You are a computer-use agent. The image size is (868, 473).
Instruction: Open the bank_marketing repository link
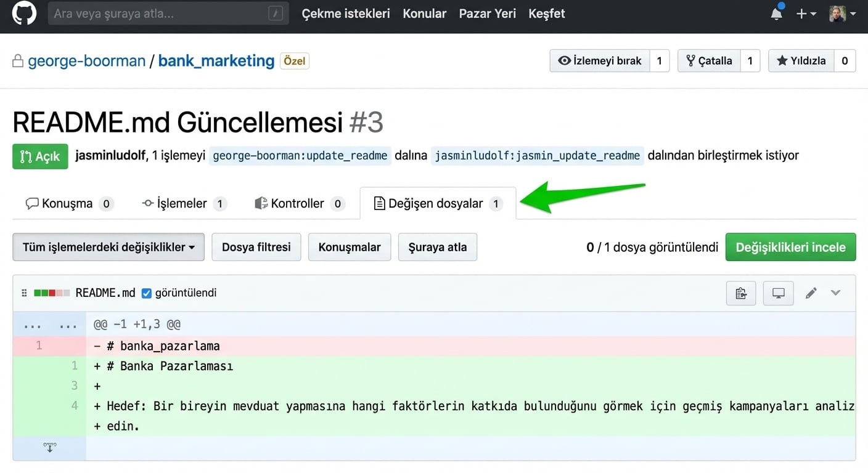[216, 61]
